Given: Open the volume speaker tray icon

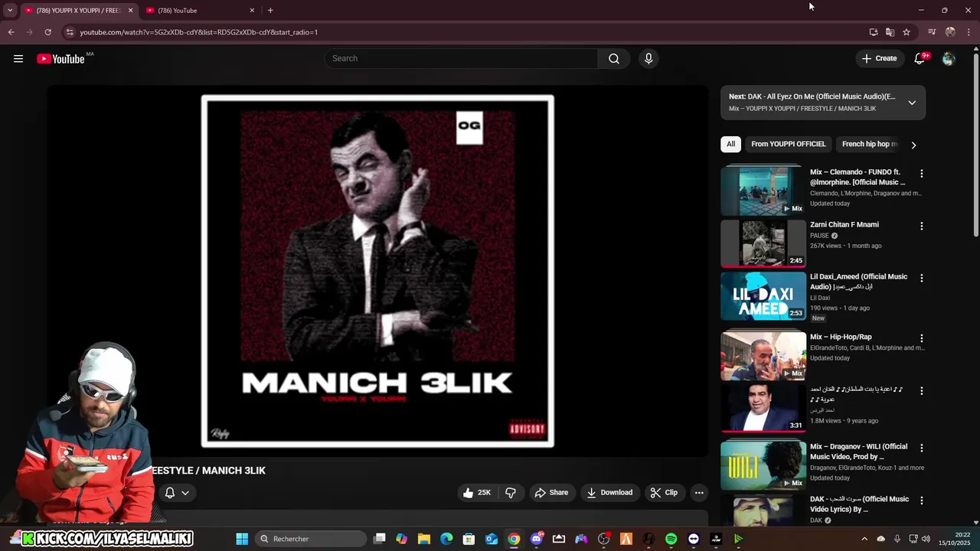Looking at the screenshot, I should (926, 539).
